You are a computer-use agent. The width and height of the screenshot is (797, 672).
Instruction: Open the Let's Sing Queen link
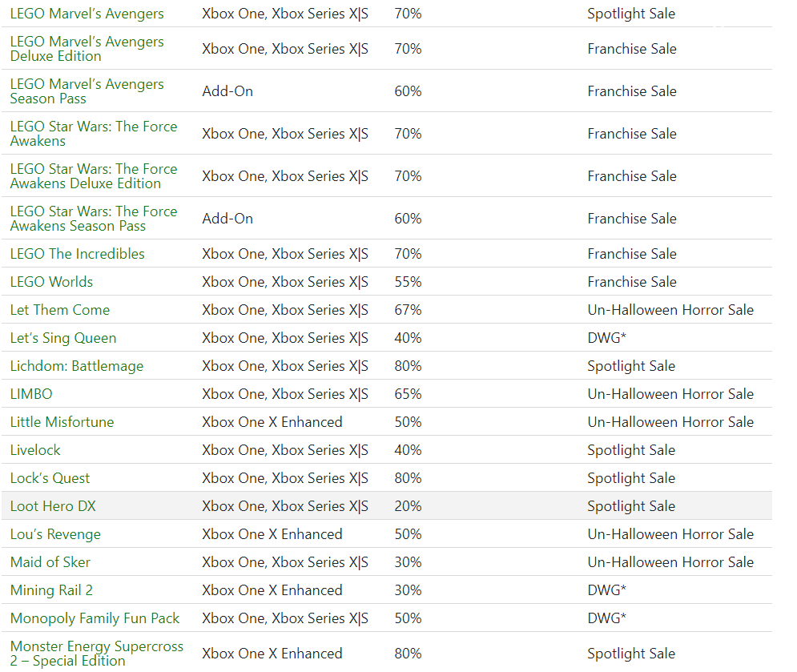click(x=63, y=338)
